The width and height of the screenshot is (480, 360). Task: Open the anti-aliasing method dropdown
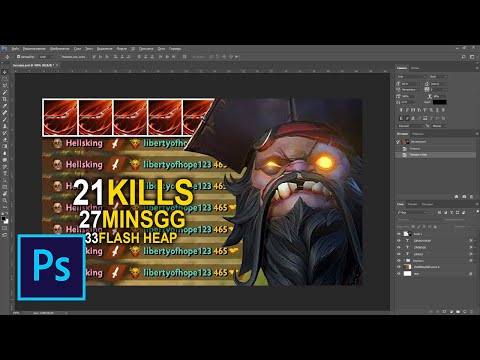439,126
